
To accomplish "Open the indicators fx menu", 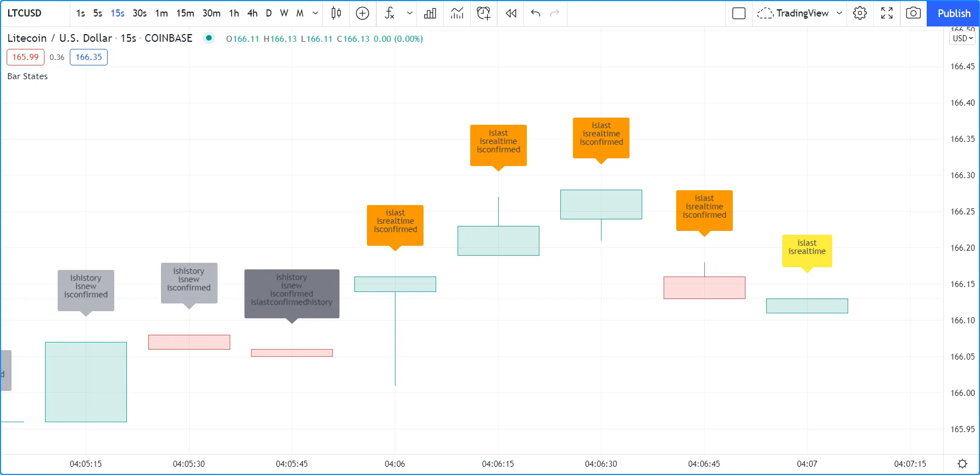I will pyautogui.click(x=389, y=13).
